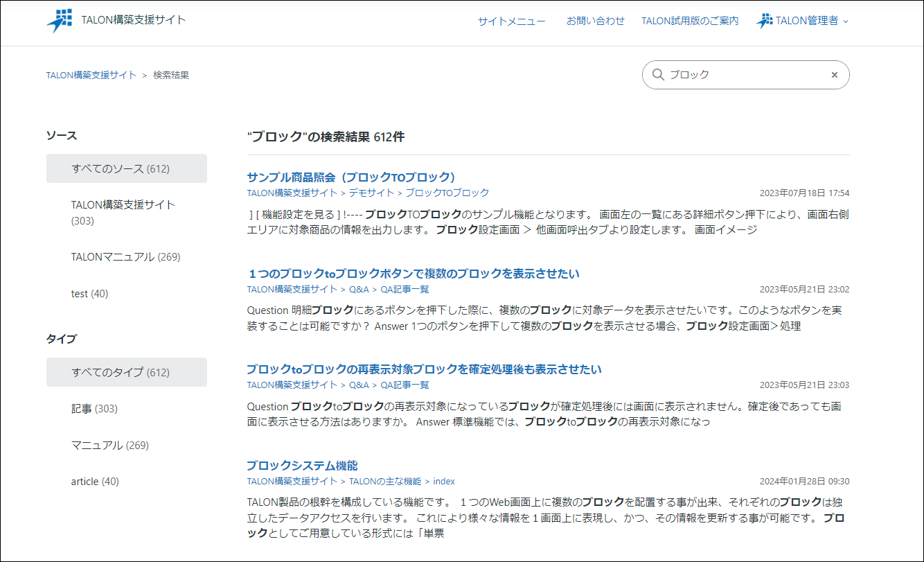This screenshot has height=562, width=924.
Task: Click QA記事一覧 breadcrumb under third result
Action: pyautogui.click(x=405, y=385)
